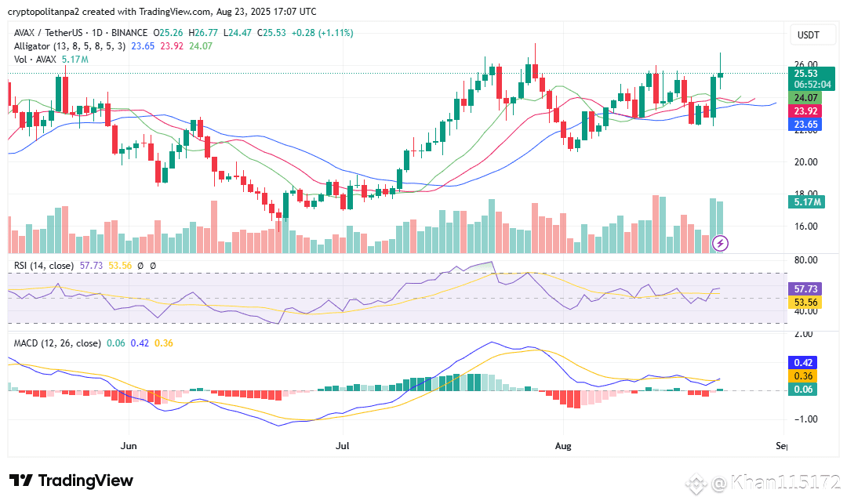Click the yellow RSI 53.56 tag
This screenshot has height=504, width=847.
[x=805, y=303]
